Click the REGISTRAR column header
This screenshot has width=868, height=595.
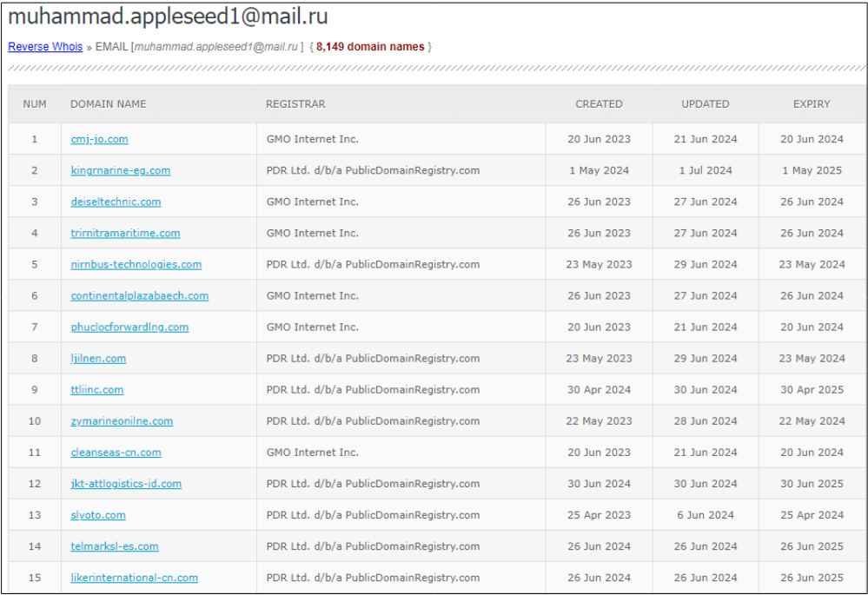tap(295, 104)
